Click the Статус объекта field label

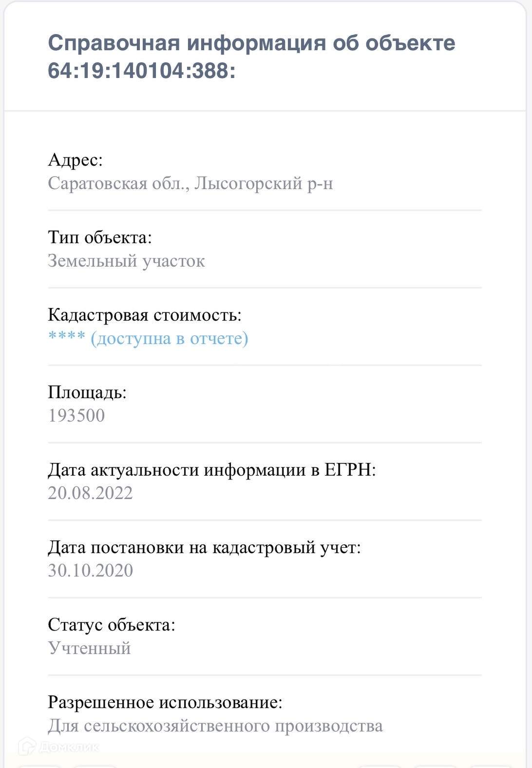112,625
